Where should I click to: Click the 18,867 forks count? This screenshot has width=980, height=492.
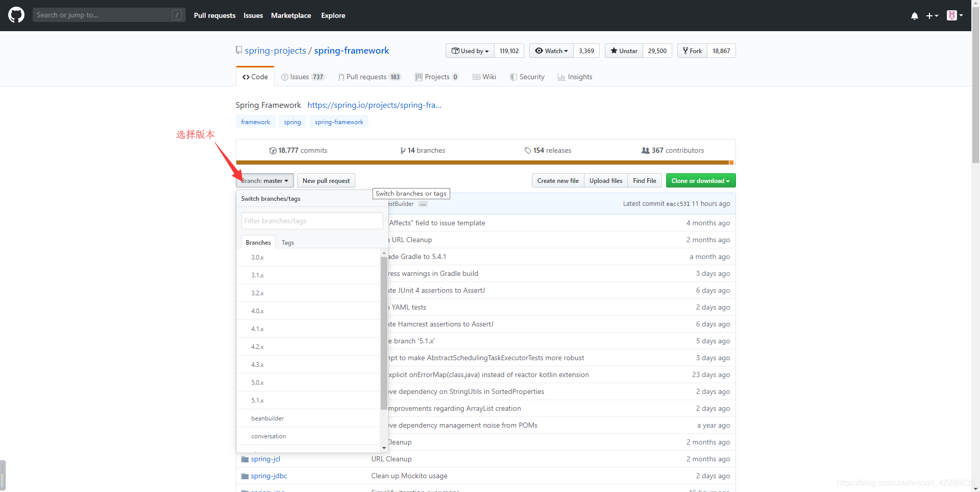pyautogui.click(x=721, y=51)
